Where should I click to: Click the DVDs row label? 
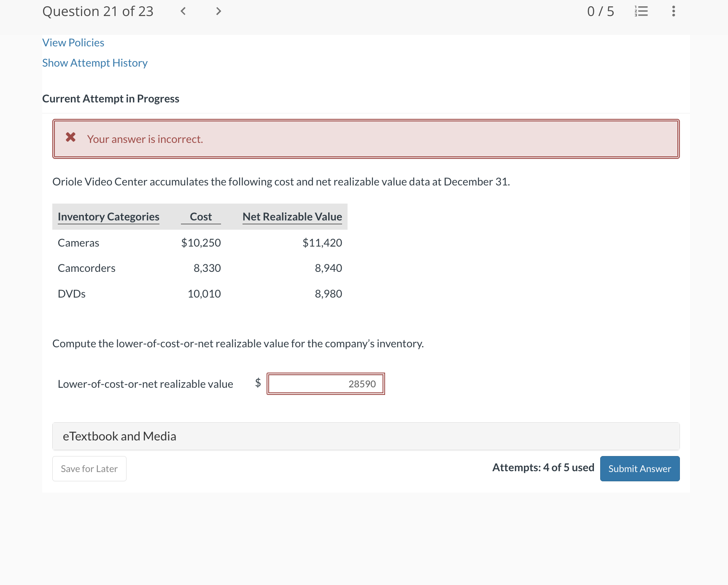pyautogui.click(x=72, y=294)
